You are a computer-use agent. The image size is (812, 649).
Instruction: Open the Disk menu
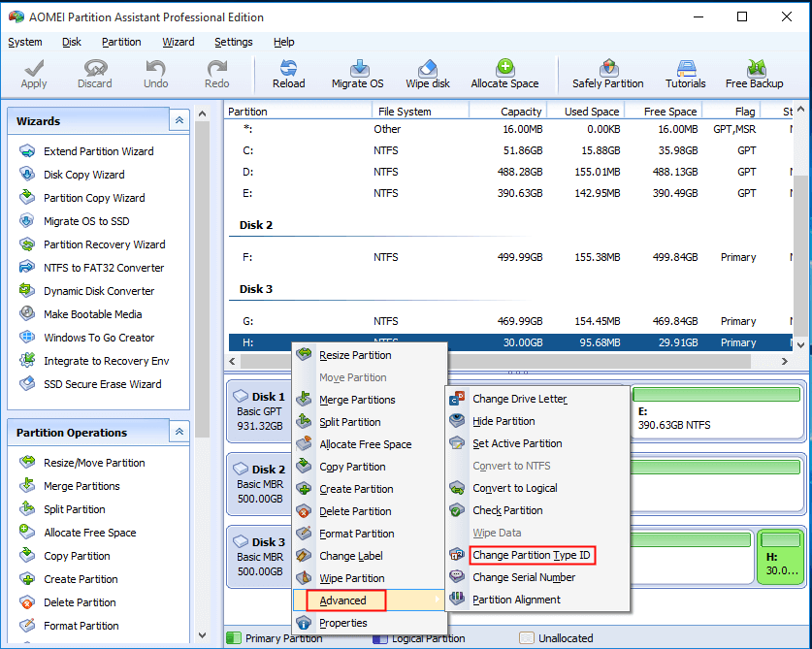tap(71, 42)
